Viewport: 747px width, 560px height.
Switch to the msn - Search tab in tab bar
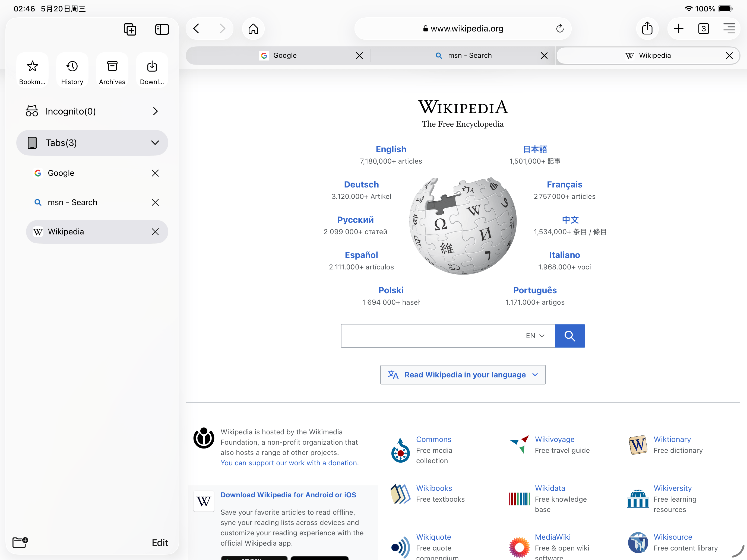463,56
